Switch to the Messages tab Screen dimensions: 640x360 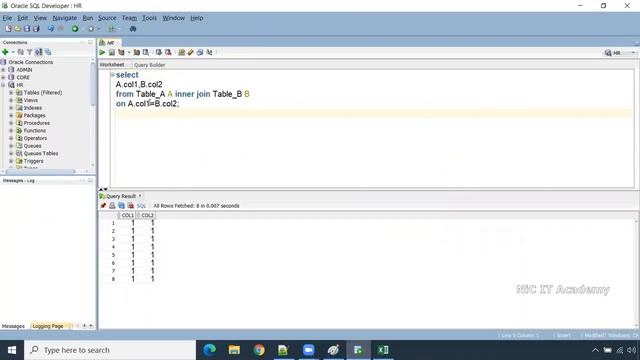click(13, 326)
